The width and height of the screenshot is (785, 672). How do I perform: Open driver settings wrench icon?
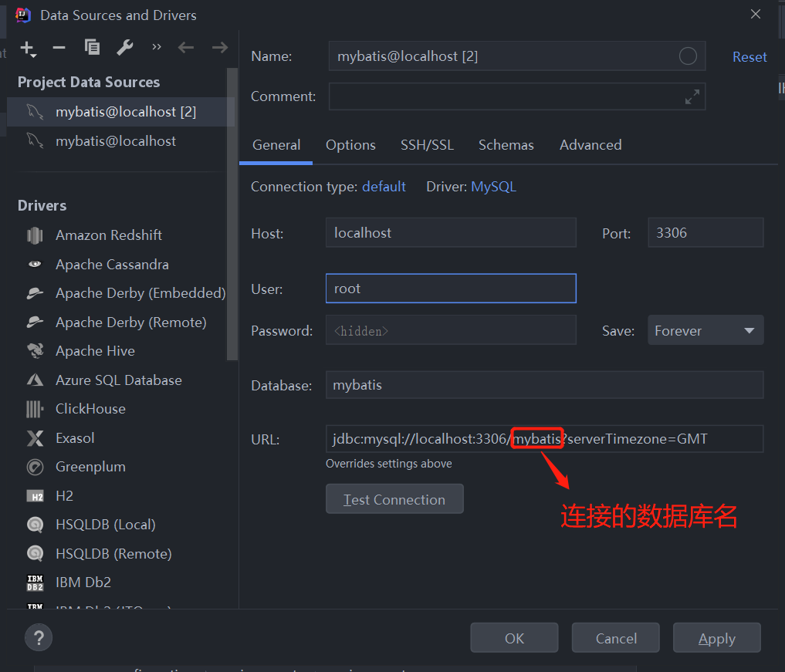tap(125, 48)
